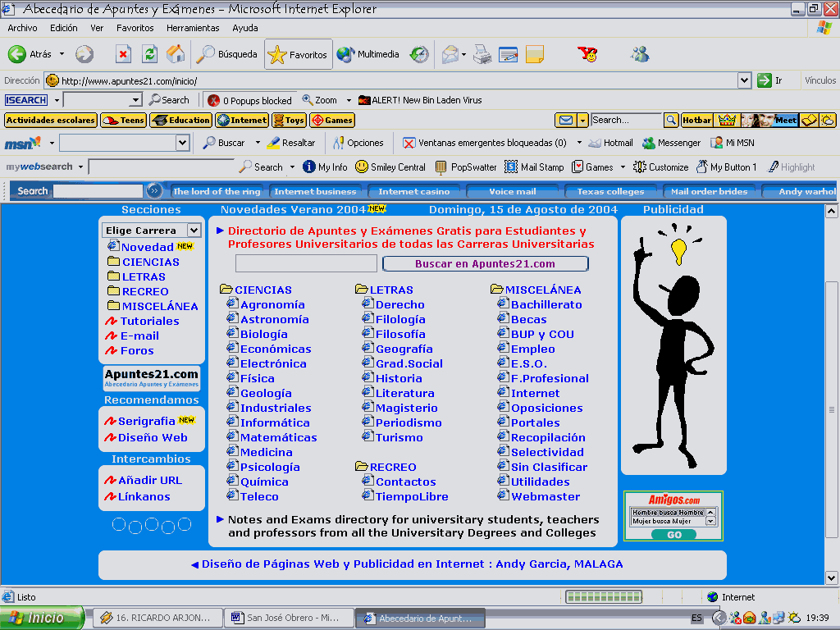Open the Ver menu
This screenshot has width=840, height=630.
click(97, 28)
